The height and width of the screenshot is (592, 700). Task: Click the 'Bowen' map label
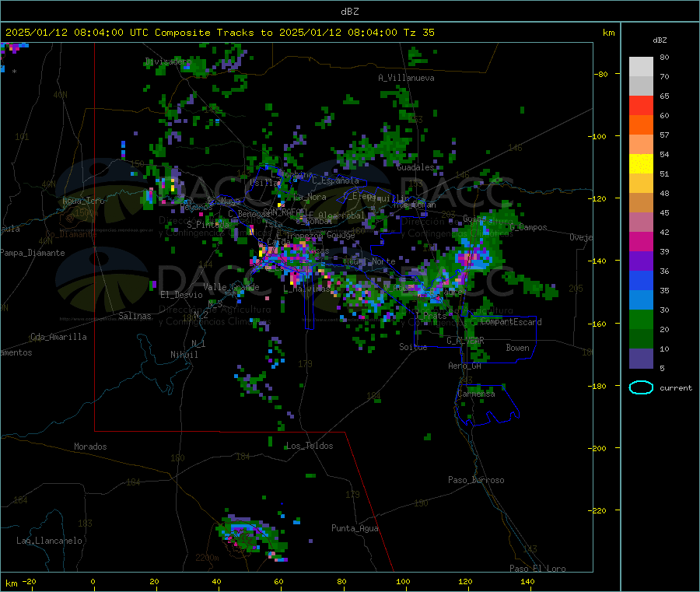coord(518,348)
